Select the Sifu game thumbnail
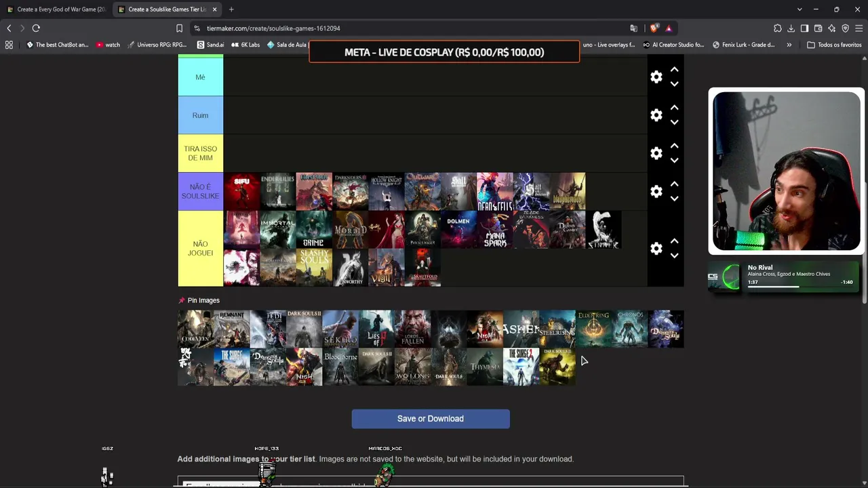The width and height of the screenshot is (868, 488). point(241,192)
